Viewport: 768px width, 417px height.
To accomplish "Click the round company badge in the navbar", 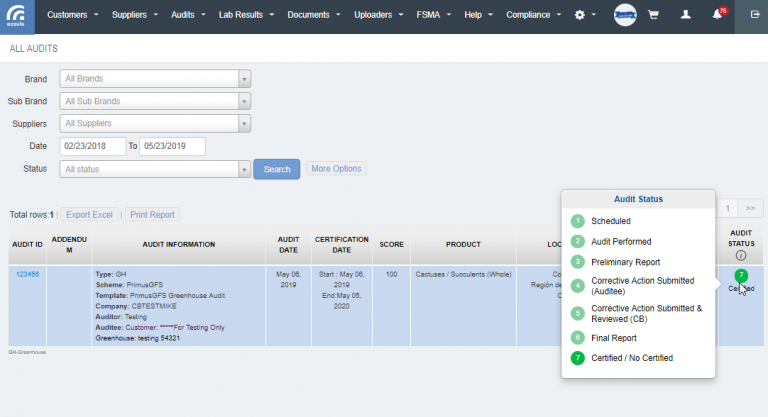I will point(624,16).
